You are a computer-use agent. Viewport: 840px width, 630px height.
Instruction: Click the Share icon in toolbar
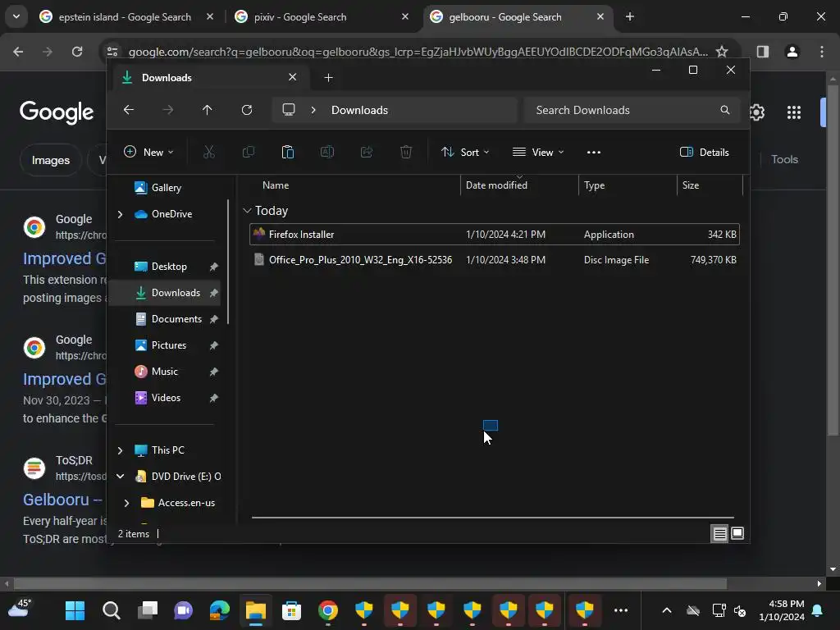tap(367, 152)
